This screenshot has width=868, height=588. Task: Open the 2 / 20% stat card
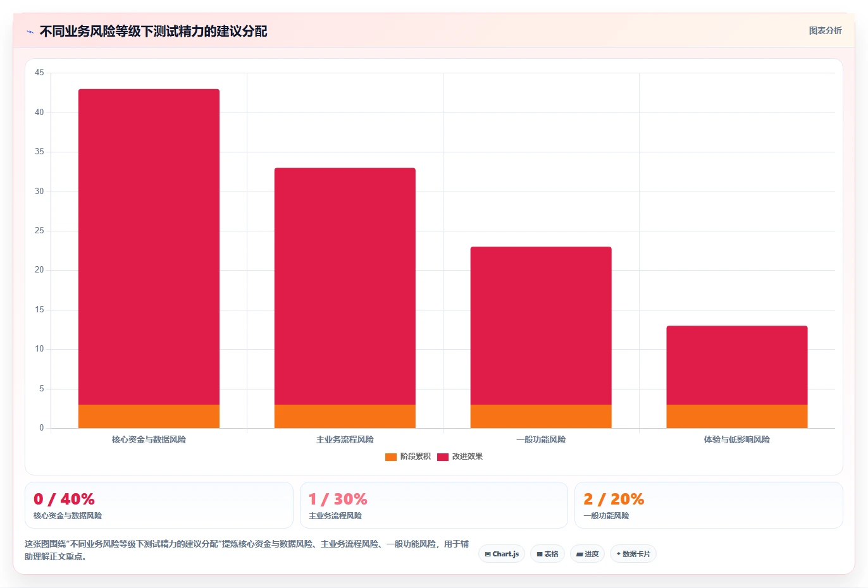[709, 505]
